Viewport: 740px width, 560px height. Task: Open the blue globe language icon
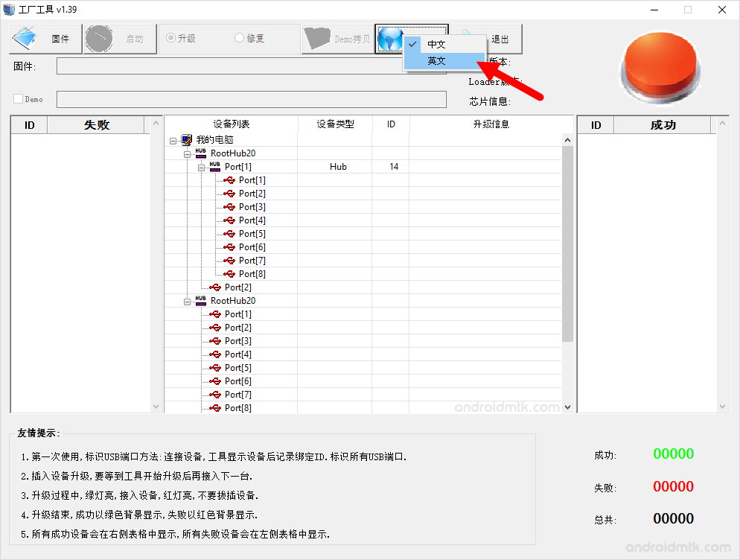(390, 39)
